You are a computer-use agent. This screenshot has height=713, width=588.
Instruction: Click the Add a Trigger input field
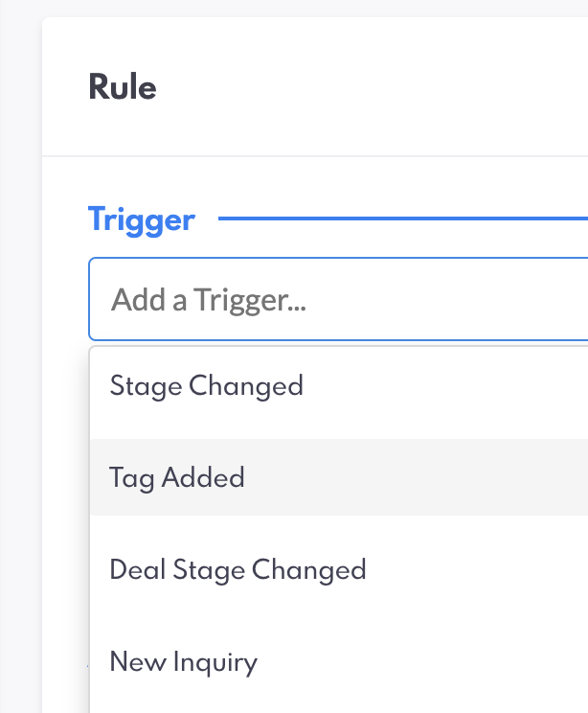click(x=337, y=300)
